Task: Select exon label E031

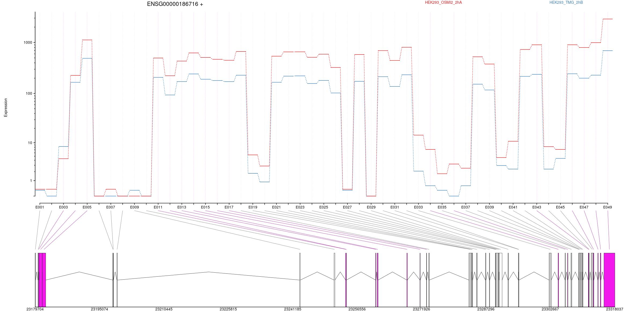Action: click(x=395, y=207)
